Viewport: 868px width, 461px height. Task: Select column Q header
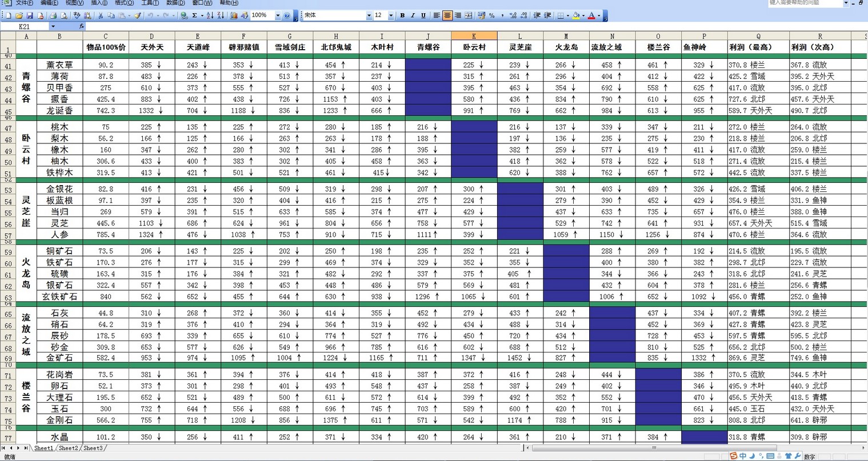(x=758, y=36)
